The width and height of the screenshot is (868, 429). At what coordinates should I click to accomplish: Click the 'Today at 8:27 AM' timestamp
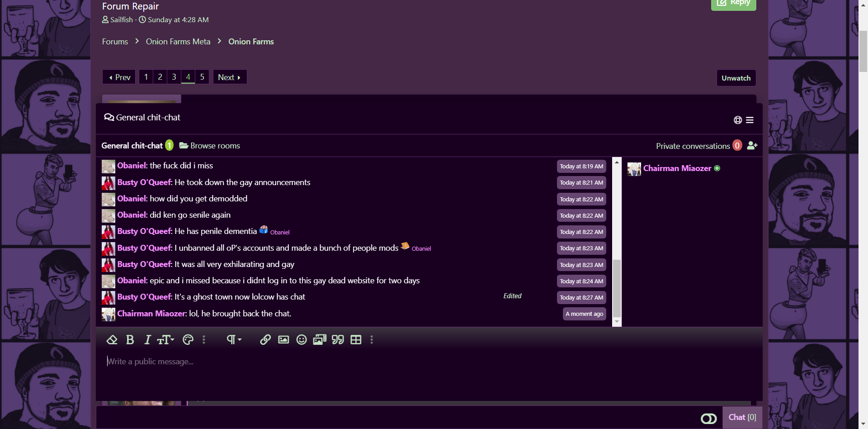pyautogui.click(x=581, y=298)
